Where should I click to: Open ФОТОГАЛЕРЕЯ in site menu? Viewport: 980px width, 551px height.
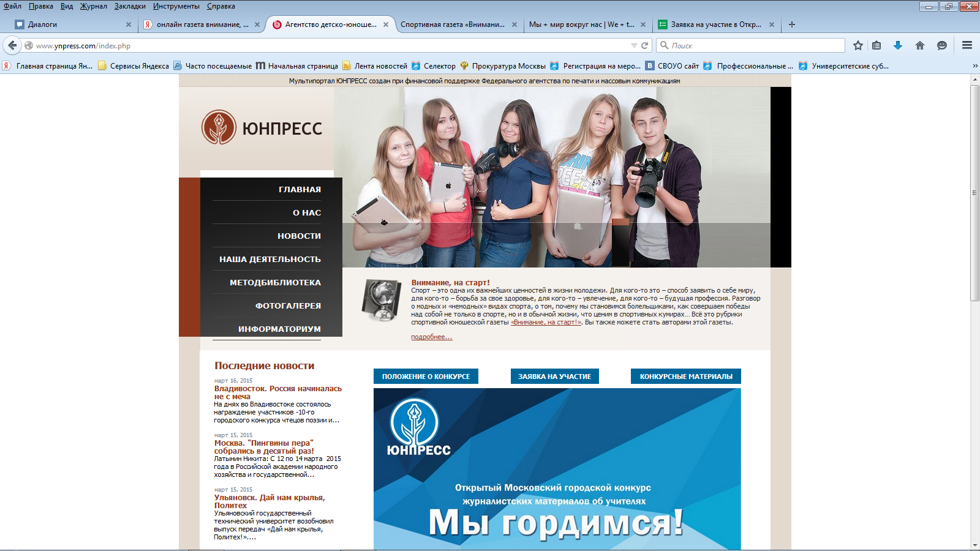[288, 305]
